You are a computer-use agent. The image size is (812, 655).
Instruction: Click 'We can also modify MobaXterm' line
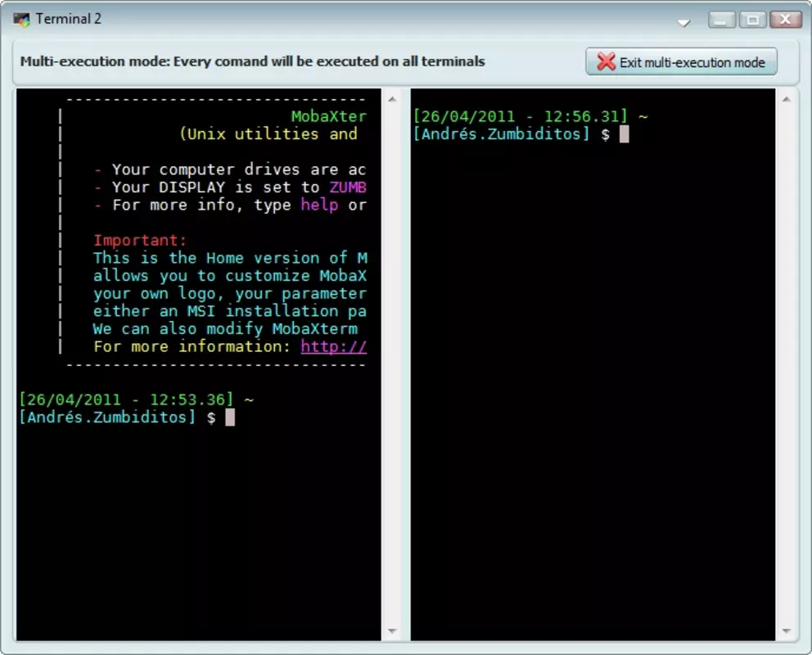(225, 329)
